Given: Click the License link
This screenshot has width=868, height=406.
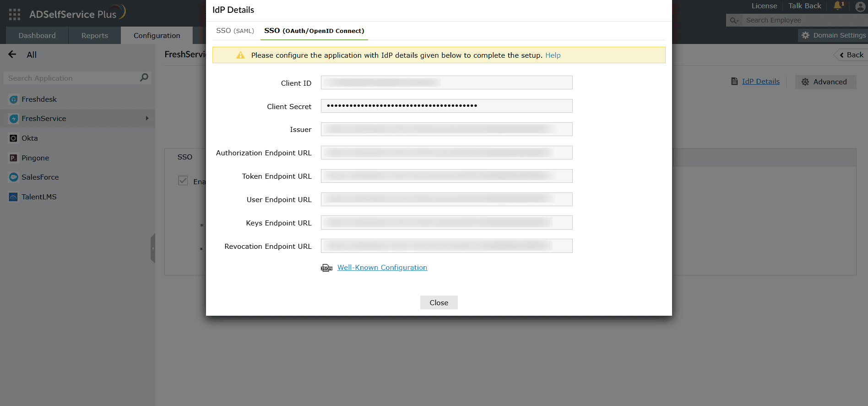Looking at the screenshot, I should click(x=764, y=6).
